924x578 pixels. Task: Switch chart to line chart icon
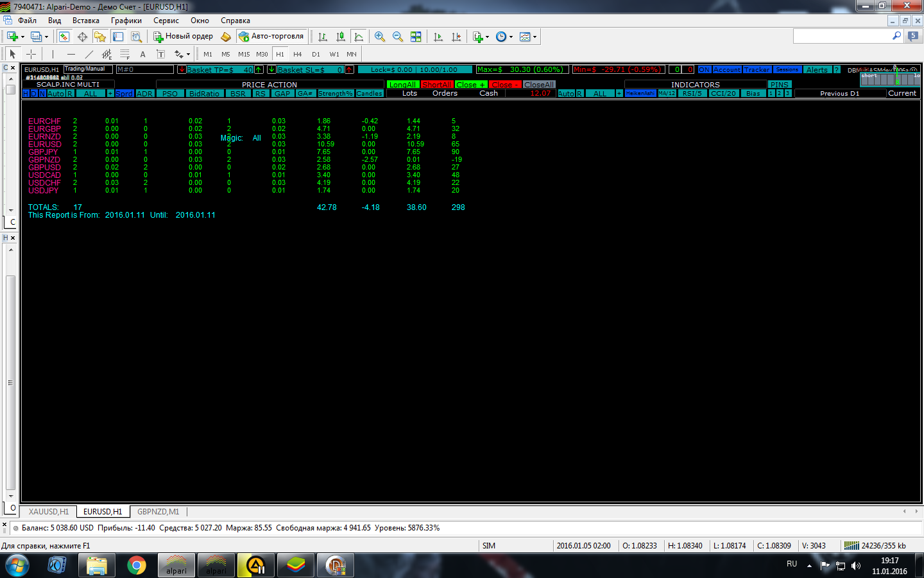[359, 37]
